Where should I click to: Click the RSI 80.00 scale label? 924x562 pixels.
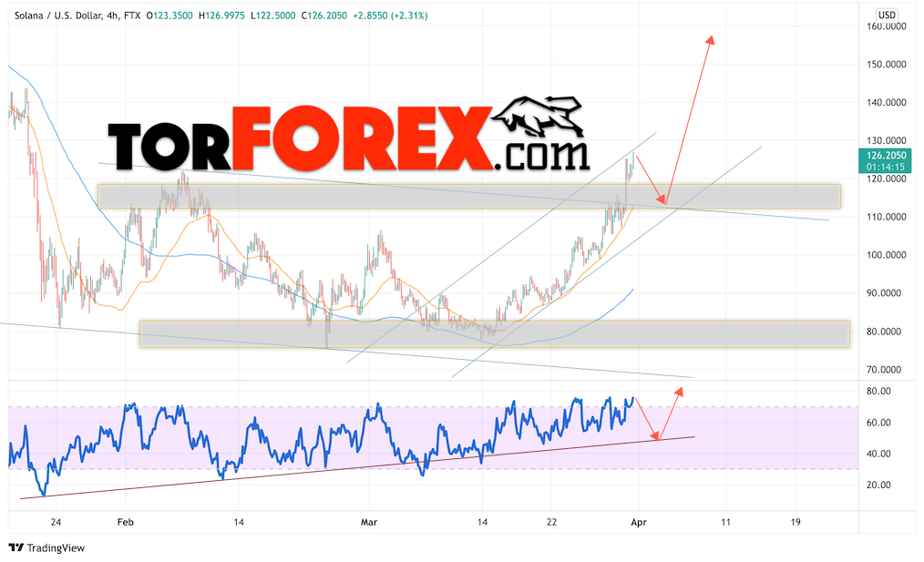(878, 391)
